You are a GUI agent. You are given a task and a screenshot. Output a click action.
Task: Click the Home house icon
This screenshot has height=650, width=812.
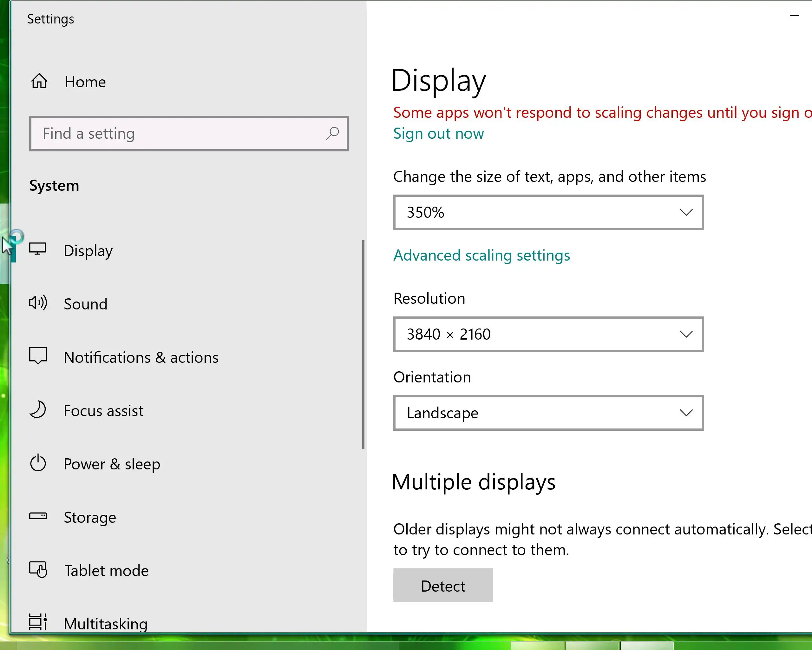(x=39, y=81)
